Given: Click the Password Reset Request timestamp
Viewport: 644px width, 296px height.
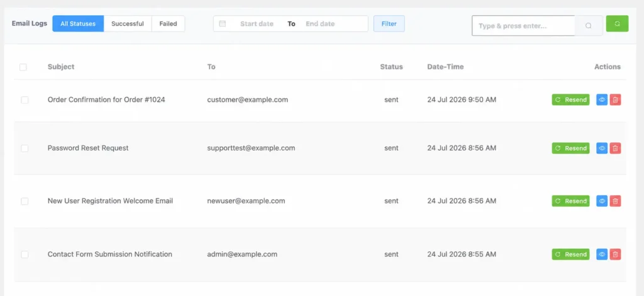Looking at the screenshot, I should point(462,148).
